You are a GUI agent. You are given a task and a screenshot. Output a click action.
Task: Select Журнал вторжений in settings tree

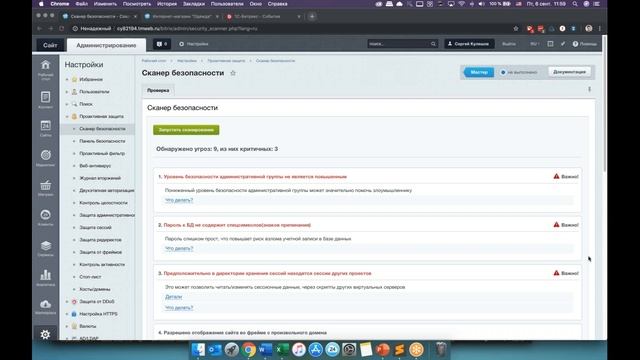(x=100, y=178)
